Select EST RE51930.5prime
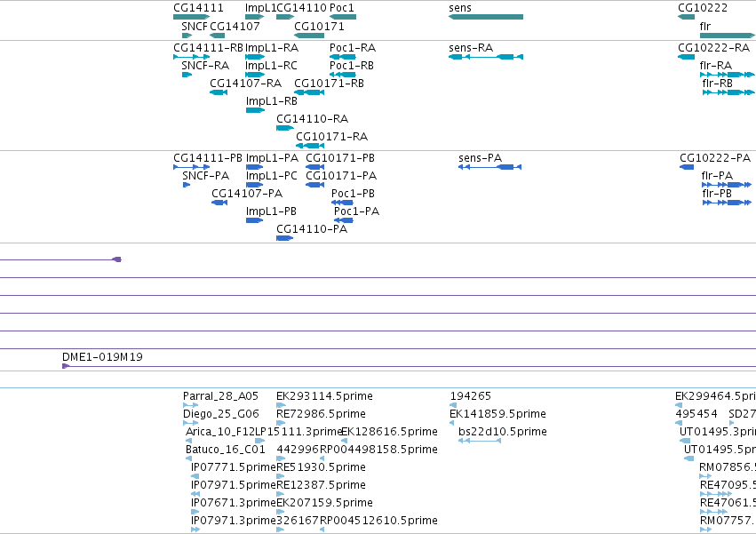756x534 pixels. point(281,476)
